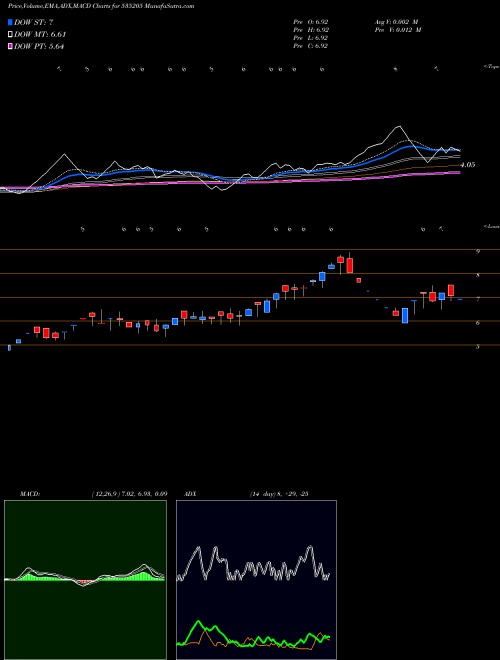This screenshot has height=660, width=500.
Task: Open the dark blue ADX indicator chart
Action: [x=256, y=580]
